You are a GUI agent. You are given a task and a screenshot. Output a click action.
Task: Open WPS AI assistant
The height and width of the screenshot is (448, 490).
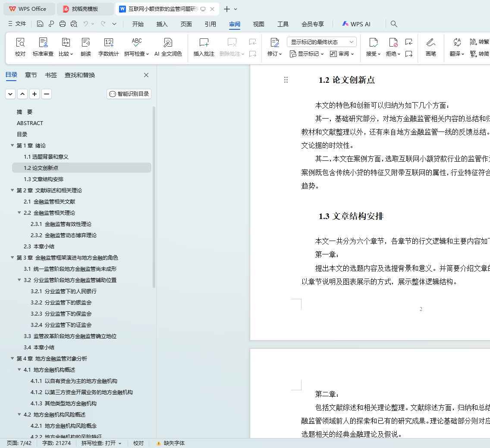(x=356, y=24)
